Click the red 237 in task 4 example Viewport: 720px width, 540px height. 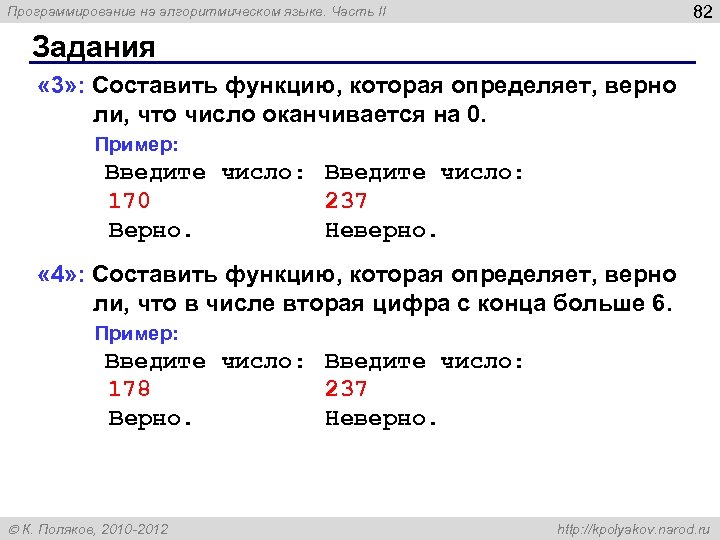tap(346, 388)
